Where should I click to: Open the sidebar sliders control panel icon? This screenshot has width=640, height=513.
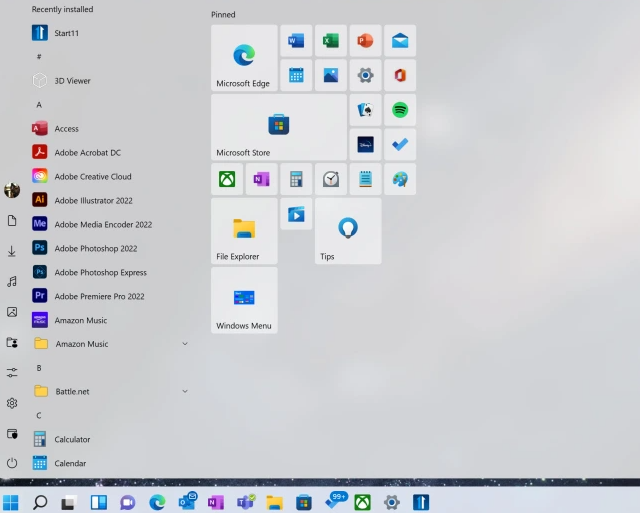click(12, 373)
